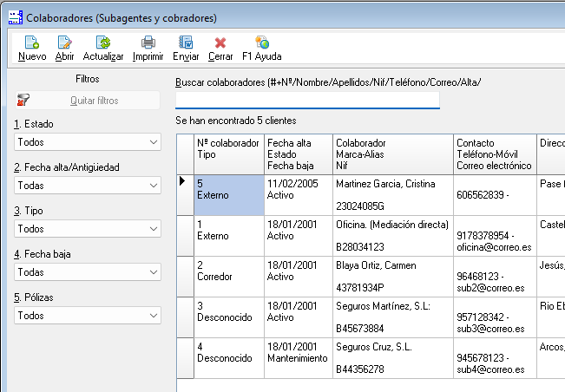This screenshot has width=565, height=392.
Task: Sort by Nº colaborador column header
Action: coord(228,154)
